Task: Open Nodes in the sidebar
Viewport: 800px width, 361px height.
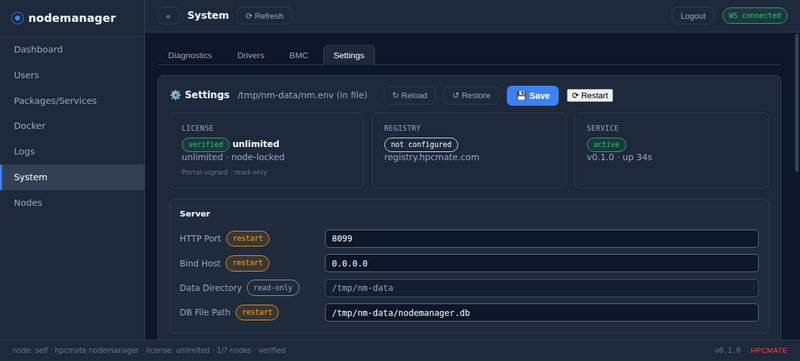Action: tap(72, 202)
